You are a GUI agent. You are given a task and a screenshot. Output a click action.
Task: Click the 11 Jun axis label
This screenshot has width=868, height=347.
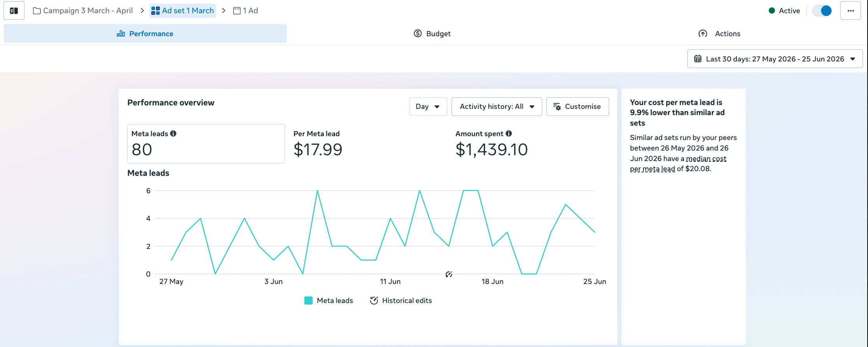click(390, 281)
